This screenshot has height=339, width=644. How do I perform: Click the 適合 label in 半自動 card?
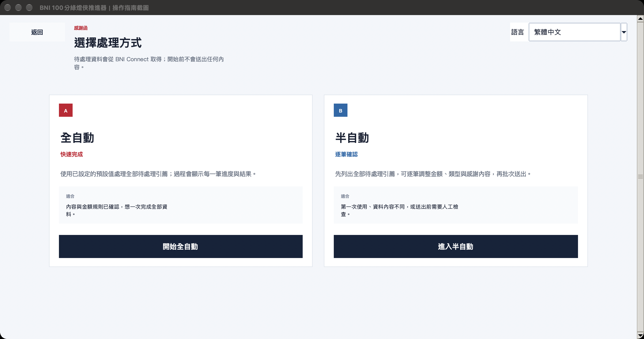pos(345,196)
